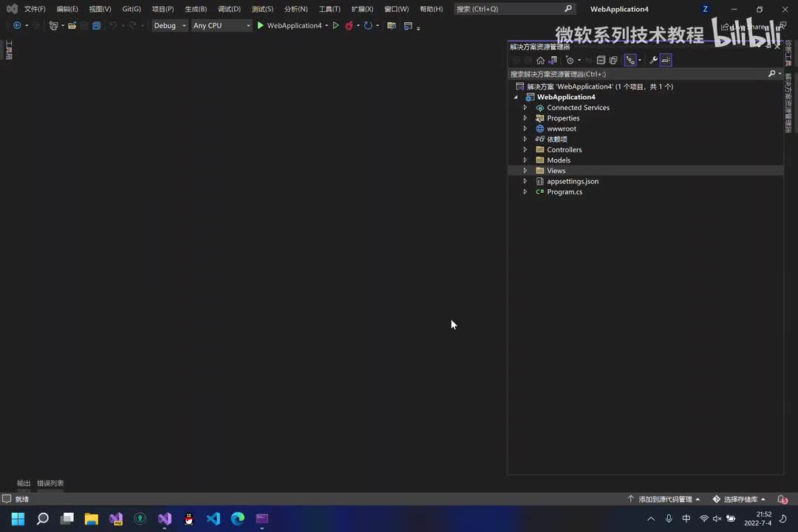This screenshot has height=532, width=798.
Task: Open the 文件(F) menu
Action: point(35,9)
